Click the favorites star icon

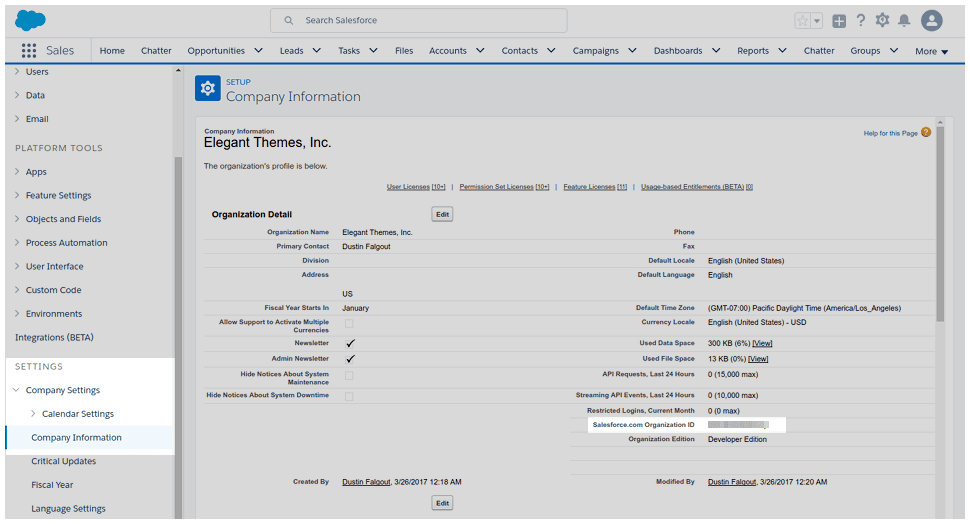tap(802, 21)
